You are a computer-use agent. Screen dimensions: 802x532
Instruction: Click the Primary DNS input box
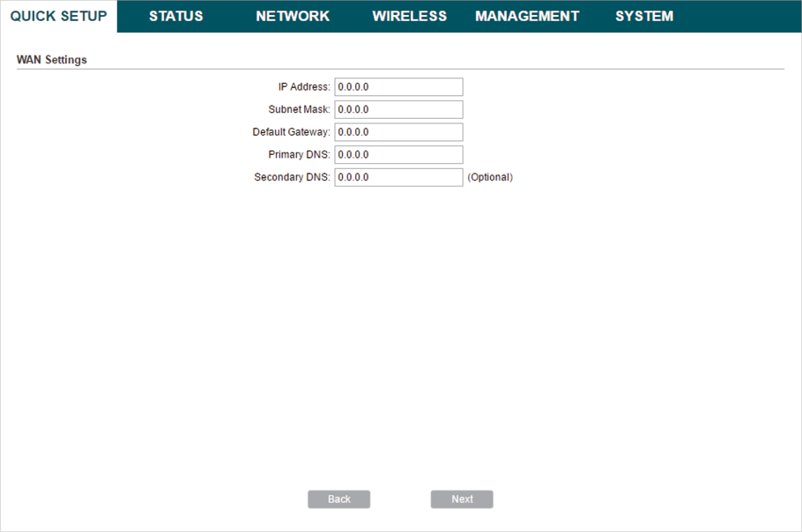click(x=399, y=154)
